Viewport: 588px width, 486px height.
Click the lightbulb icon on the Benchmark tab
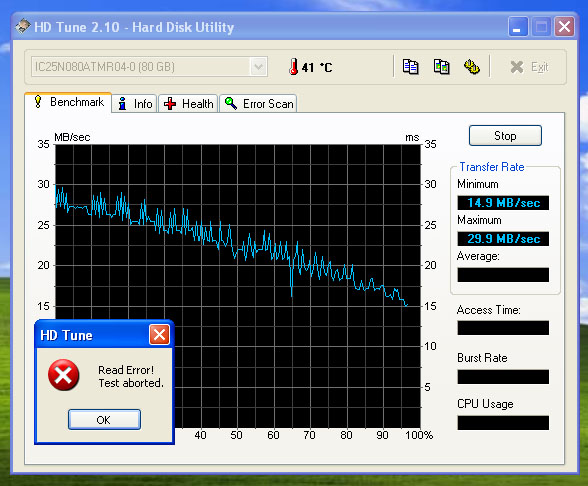click(38, 101)
